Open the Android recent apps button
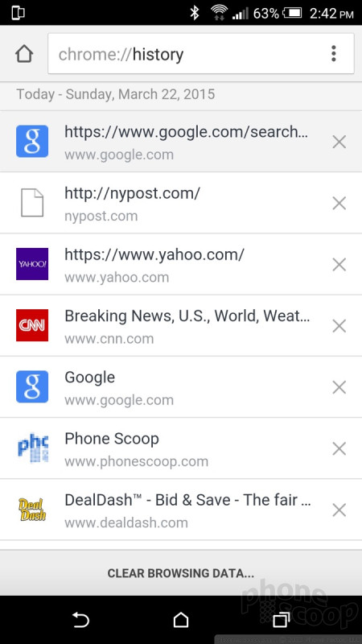Screen dimensions: 362x644 pyautogui.click(x=281, y=620)
